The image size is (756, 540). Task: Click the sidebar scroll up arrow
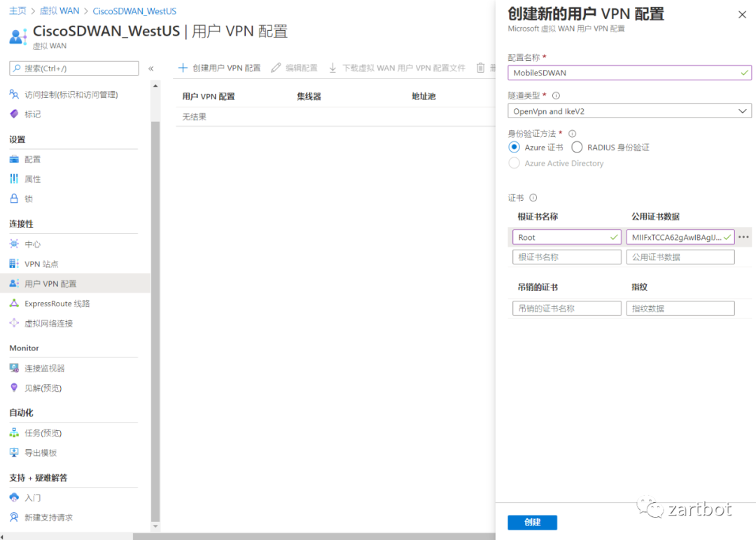(155, 86)
